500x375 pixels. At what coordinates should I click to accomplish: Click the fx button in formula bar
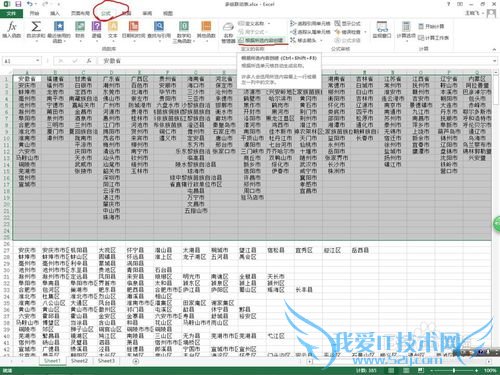tap(89, 61)
